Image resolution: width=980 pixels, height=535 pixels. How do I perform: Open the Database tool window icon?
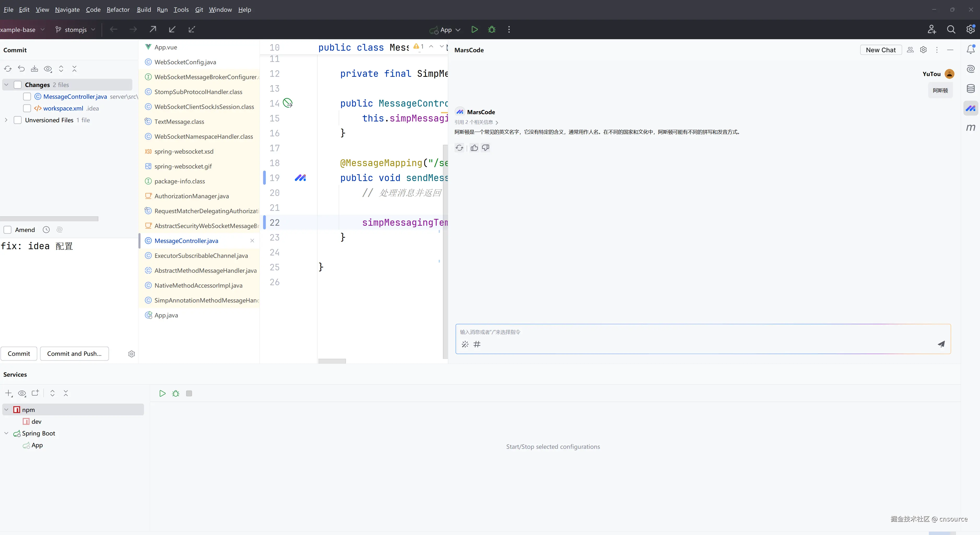click(971, 89)
